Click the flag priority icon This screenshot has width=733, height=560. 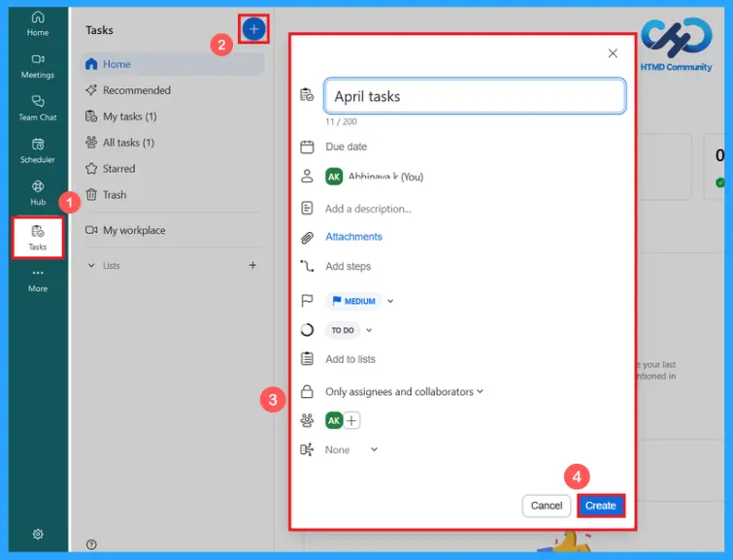pos(307,301)
